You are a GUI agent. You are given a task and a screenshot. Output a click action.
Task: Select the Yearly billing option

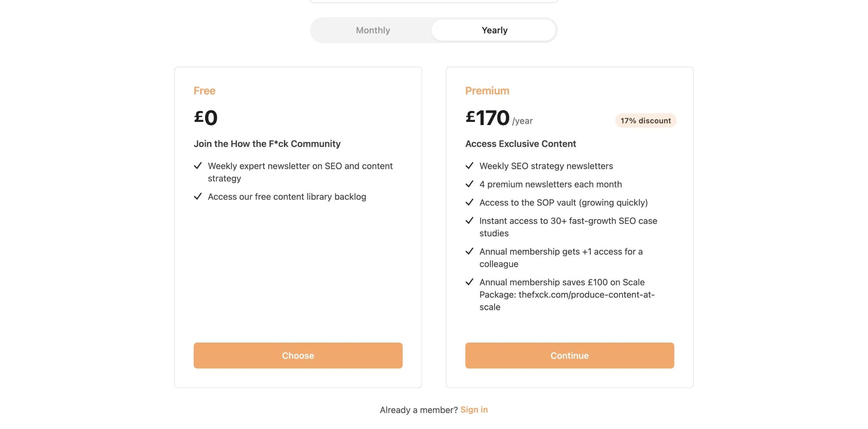pyautogui.click(x=494, y=30)
